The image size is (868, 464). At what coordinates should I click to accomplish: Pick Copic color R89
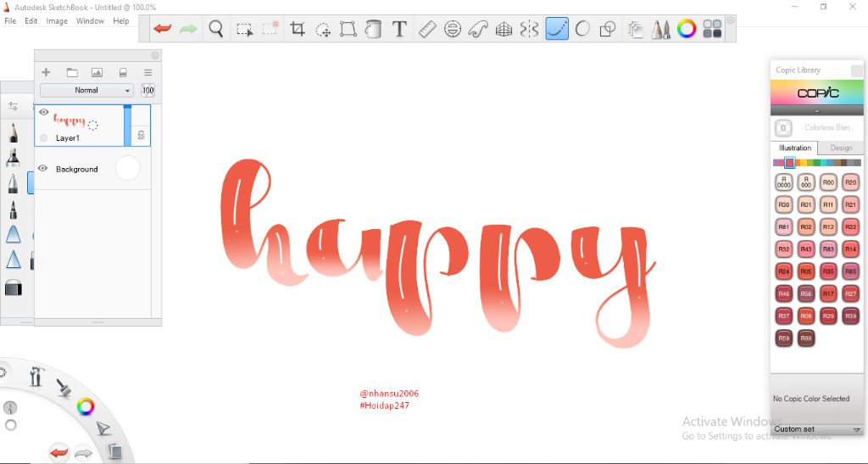point(806,338)
